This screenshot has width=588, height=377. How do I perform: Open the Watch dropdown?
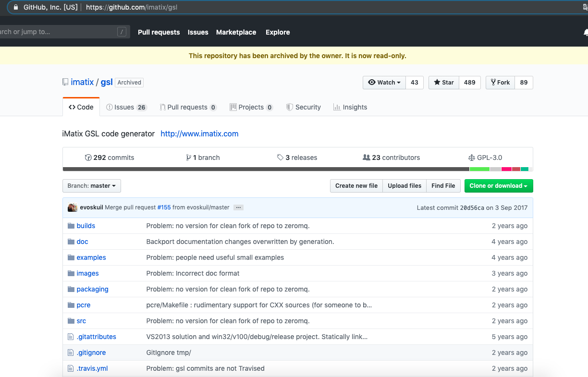pos(384,83)
